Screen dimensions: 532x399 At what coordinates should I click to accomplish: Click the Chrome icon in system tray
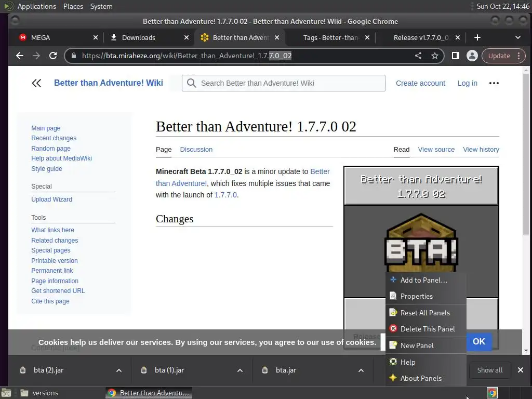(x=492, y=393)
